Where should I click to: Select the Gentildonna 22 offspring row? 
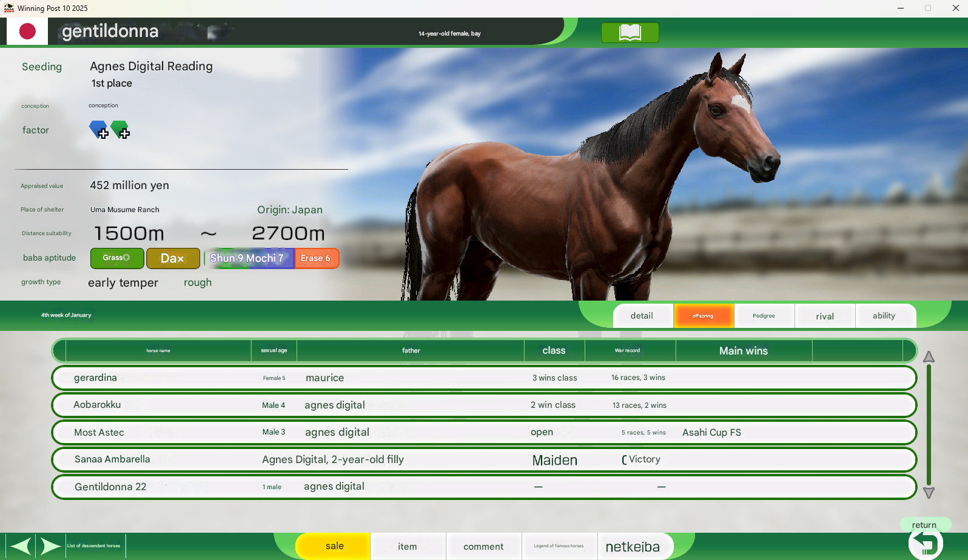coord(484,487)
